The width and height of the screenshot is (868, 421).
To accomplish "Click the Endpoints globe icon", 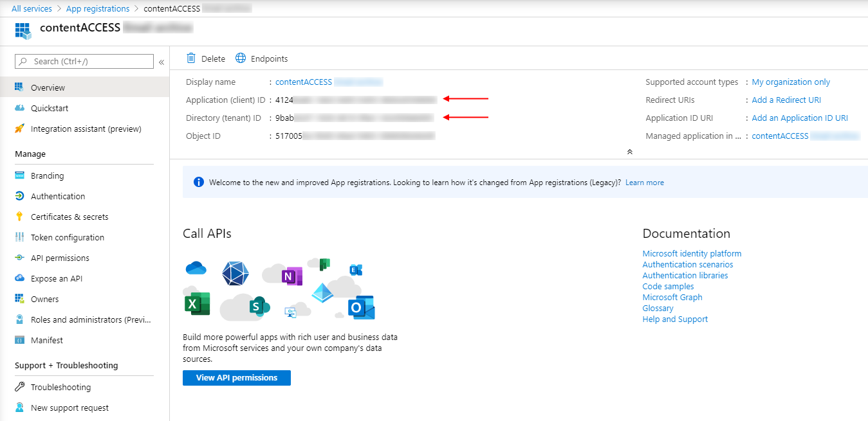I will tap(241, 58).
